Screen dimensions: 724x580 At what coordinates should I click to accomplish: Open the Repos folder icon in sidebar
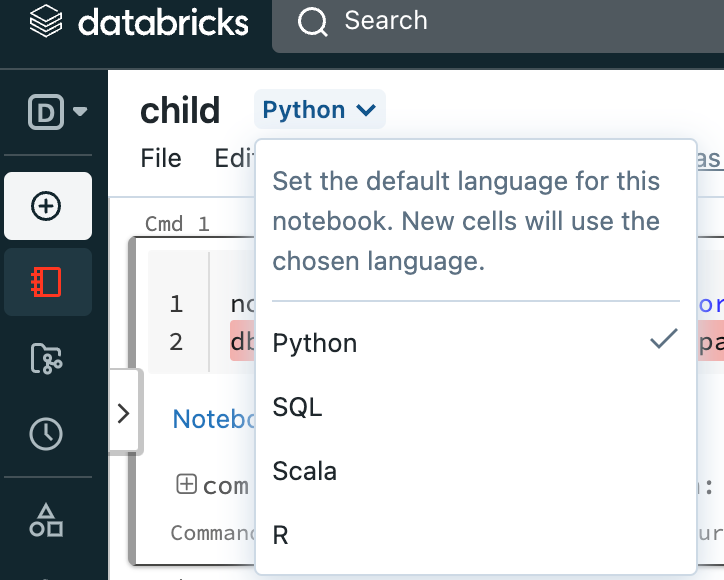pos(47,358)
